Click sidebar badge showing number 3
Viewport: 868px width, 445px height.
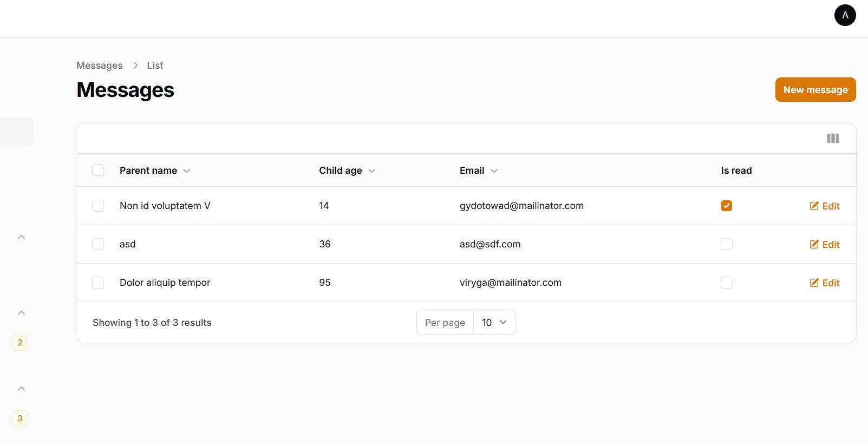pyautogui.click(x=20, y=418)
